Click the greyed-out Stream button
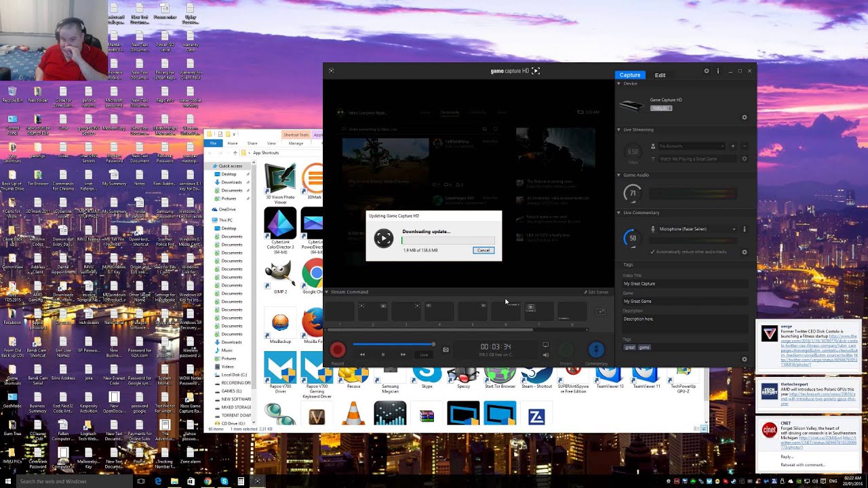Image resolution: width=868 pixels, height=488 pixels. (x=566, y=350)
